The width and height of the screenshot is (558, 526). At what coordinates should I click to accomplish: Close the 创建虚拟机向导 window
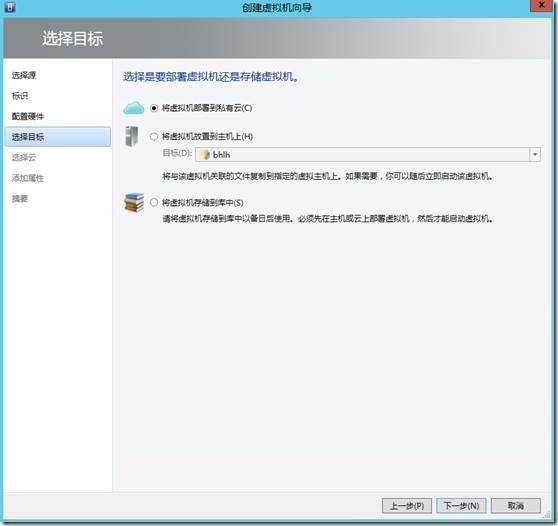click(541, 5)
